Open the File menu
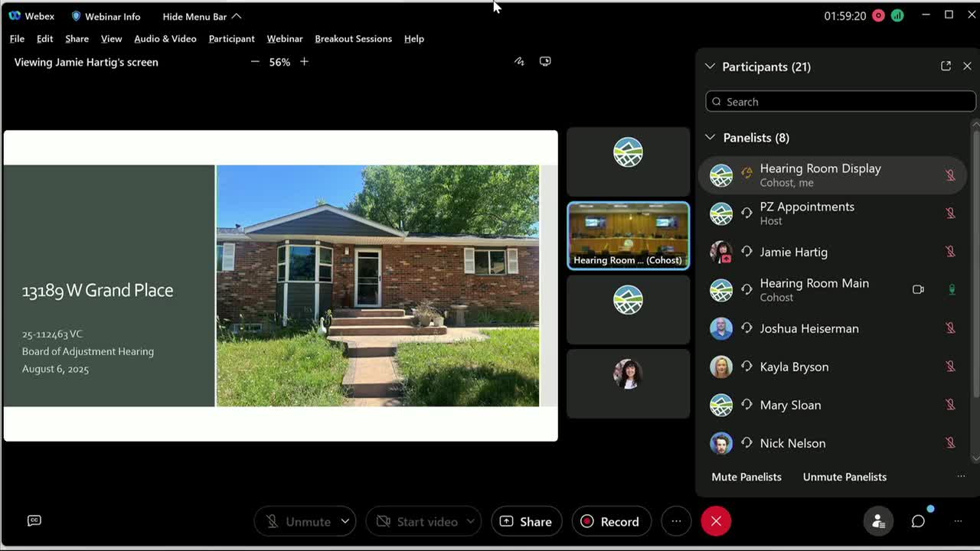The height and width of the screenshot is (551, 980). pyautogui.click(x=17, y=38)
